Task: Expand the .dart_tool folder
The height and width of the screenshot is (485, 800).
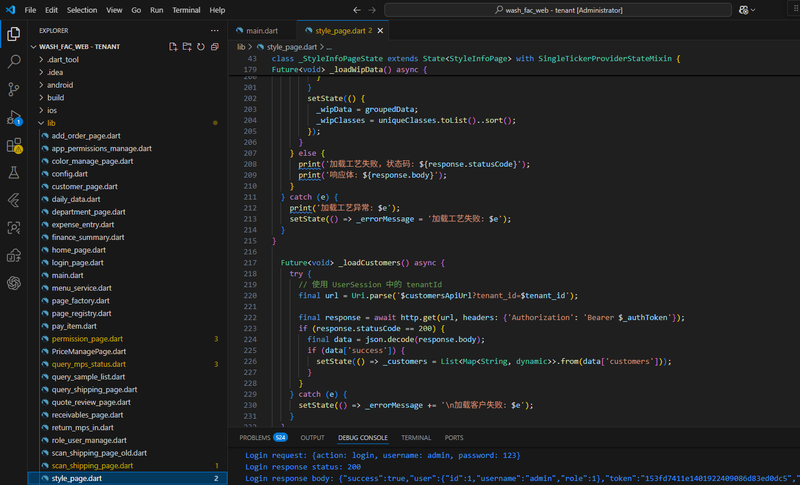Action: point(62,59)
